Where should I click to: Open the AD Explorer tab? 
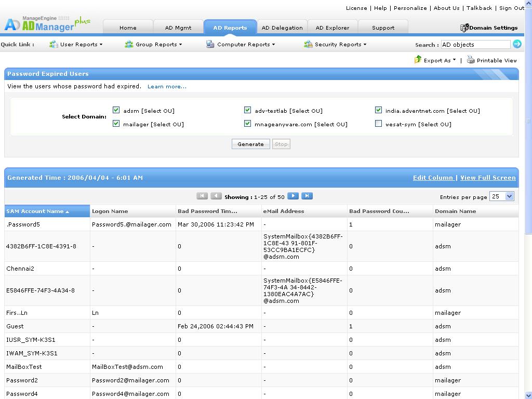[x=332, y=28]
